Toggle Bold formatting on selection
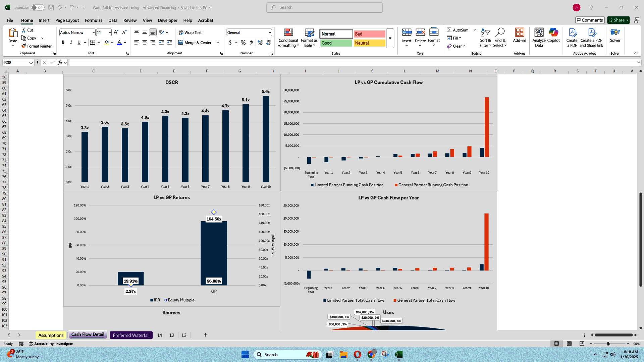 (63, 43)
